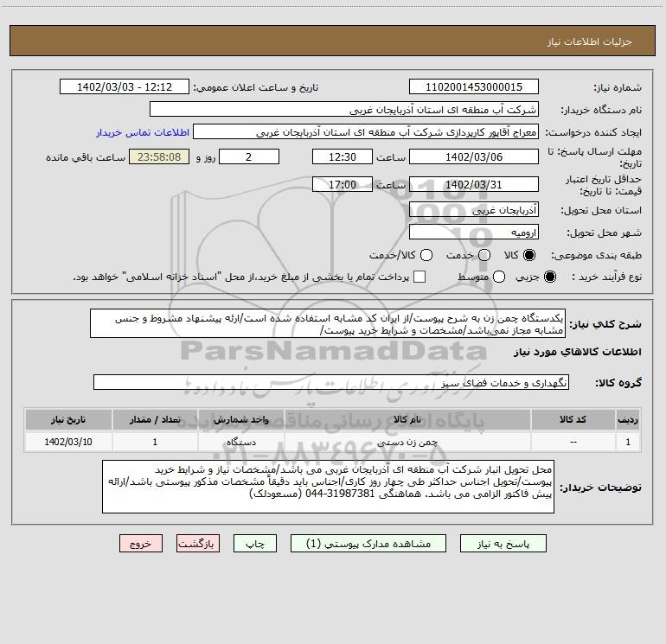Click the کد کالا column header
Screen dimensions: 666x644
pos(573,419)
